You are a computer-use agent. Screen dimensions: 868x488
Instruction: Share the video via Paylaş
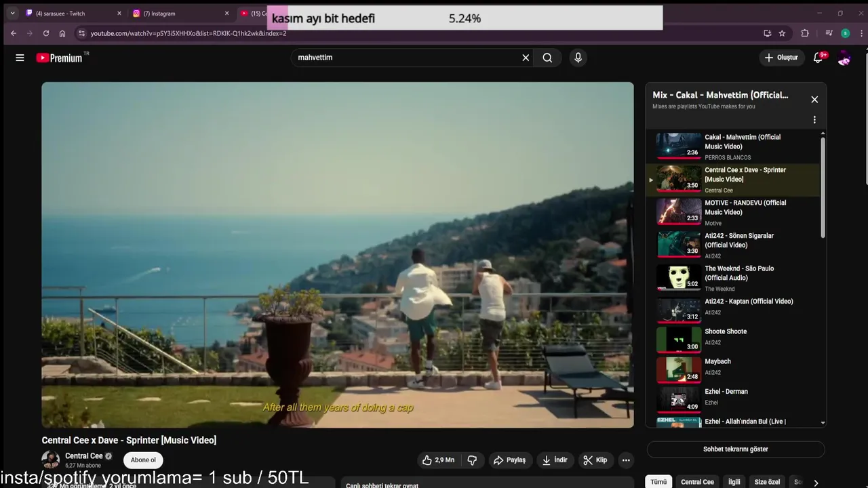click(509, 460)
